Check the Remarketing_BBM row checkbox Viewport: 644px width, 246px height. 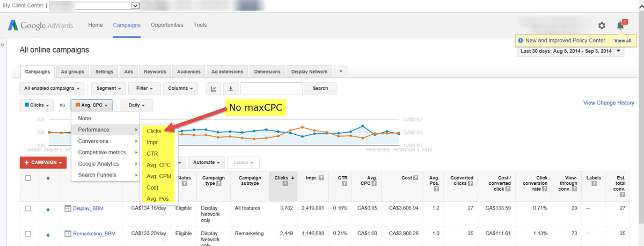pos(28,234)
